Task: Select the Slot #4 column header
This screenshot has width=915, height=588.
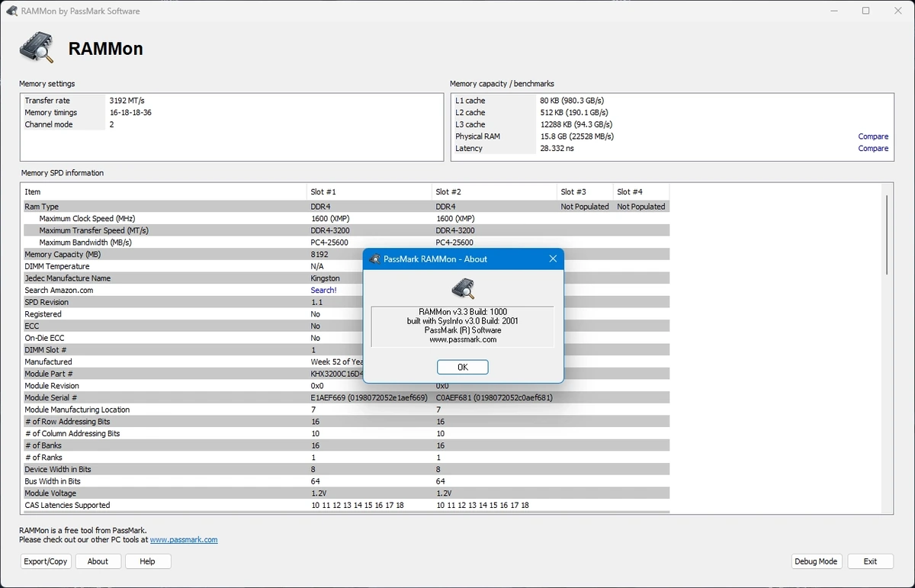Action: pyautogui.click(x=641, y=192)
